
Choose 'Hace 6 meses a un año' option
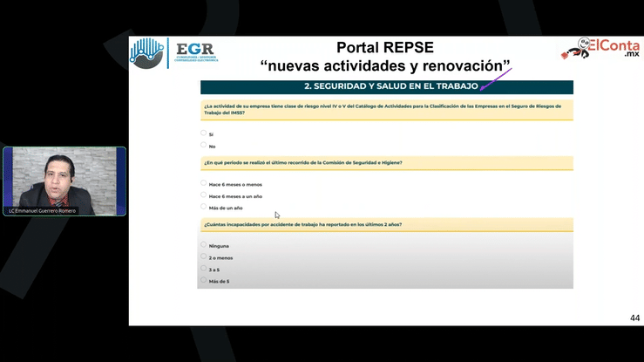pos(203,195)
